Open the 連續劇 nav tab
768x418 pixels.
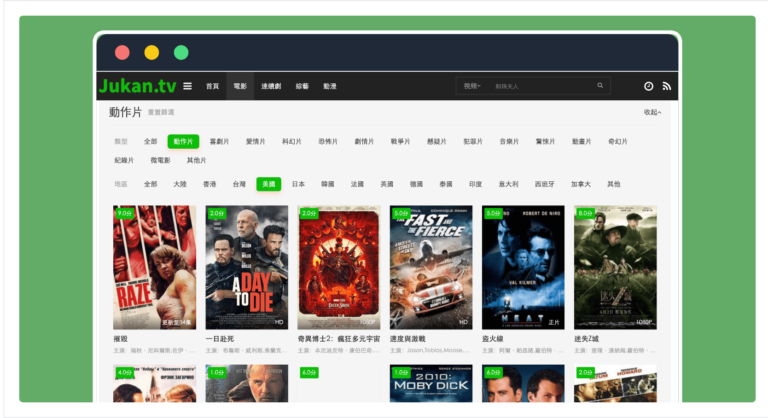click(x=271, y=86)
